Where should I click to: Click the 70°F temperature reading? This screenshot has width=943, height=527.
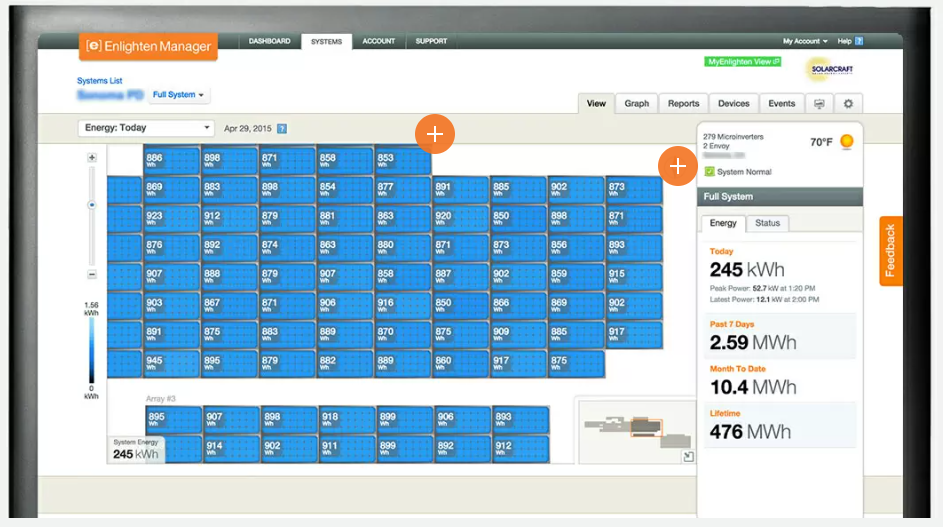coord(821,142)
